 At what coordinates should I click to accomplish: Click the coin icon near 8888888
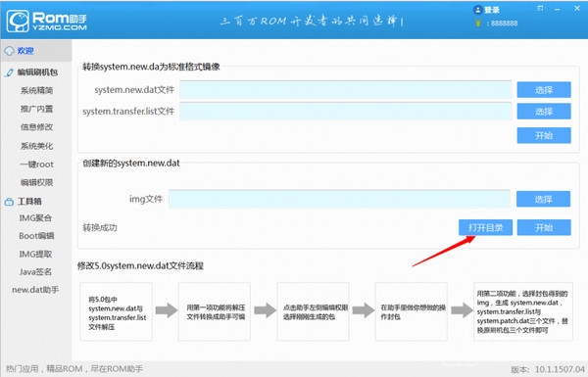click(478, 24)
